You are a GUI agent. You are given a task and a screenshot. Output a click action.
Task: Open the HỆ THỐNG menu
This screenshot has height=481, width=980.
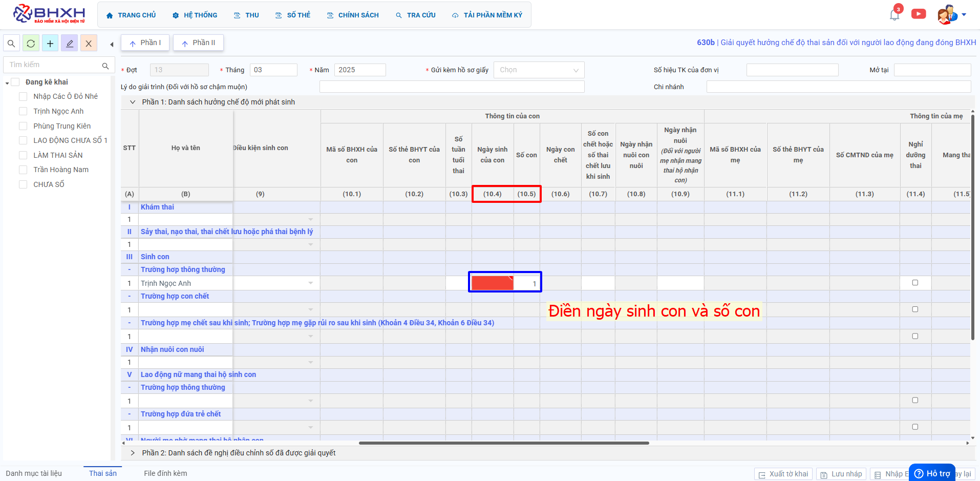coord(195,15)
